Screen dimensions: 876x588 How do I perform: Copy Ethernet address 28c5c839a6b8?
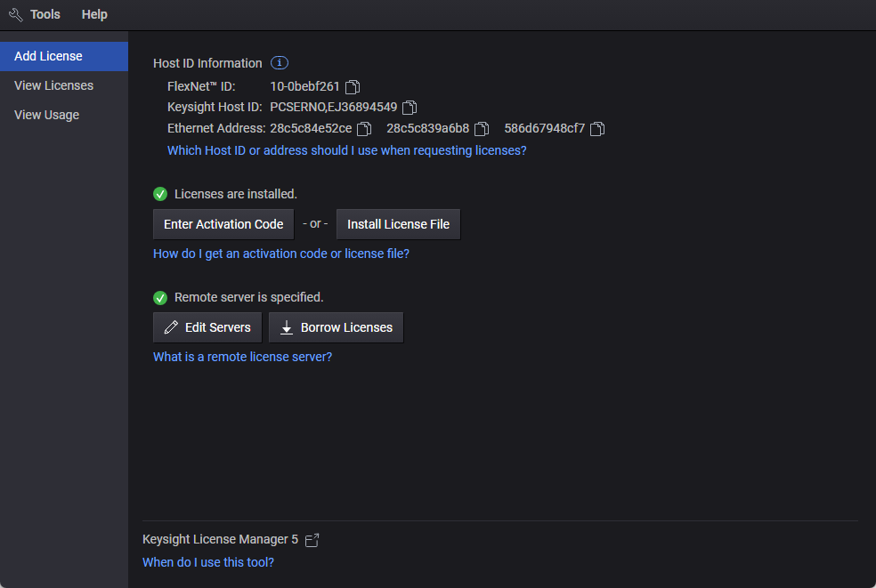[482, 129]
